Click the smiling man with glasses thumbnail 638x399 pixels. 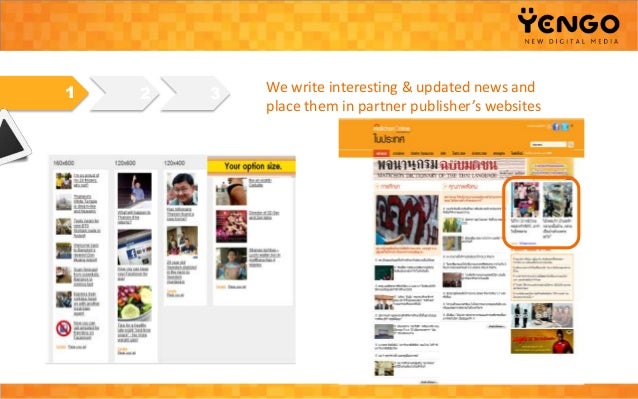tap(182, 189)
